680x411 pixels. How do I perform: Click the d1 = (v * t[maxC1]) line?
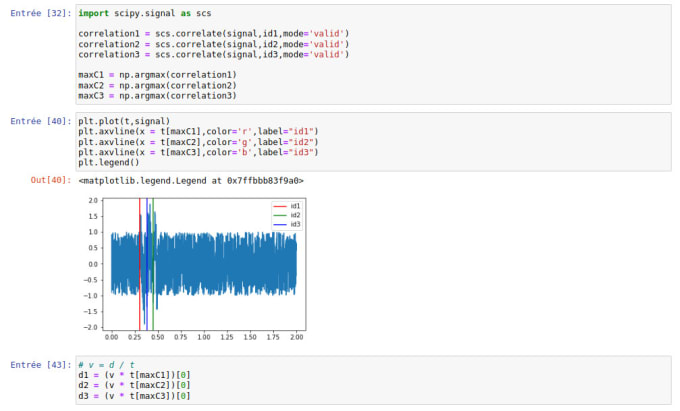coord(134,375)
